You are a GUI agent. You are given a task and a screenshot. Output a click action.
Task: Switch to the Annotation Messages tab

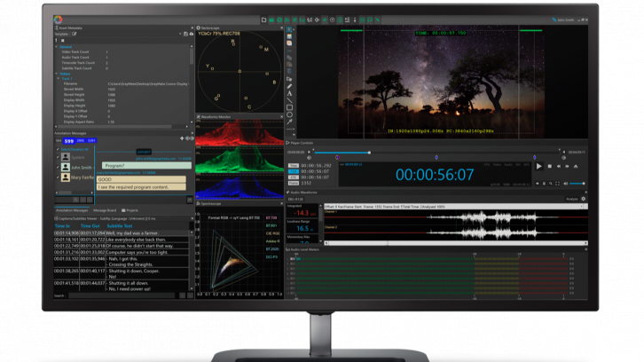point(72,210)
